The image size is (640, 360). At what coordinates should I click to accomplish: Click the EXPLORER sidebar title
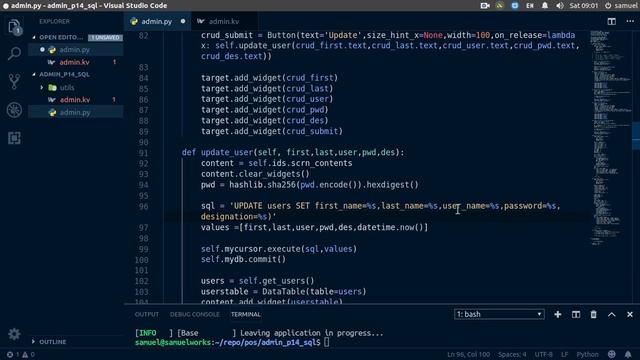click(x=54, y=21)
